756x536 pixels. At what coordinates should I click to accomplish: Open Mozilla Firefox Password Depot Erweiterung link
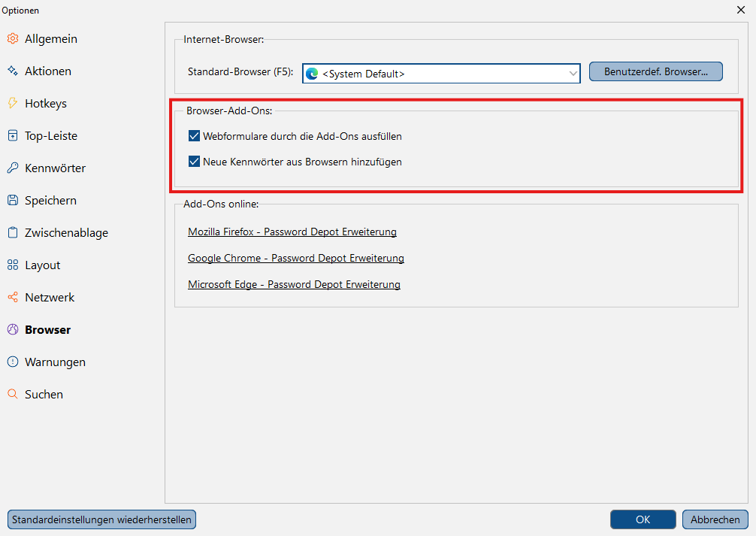point(292,232)
